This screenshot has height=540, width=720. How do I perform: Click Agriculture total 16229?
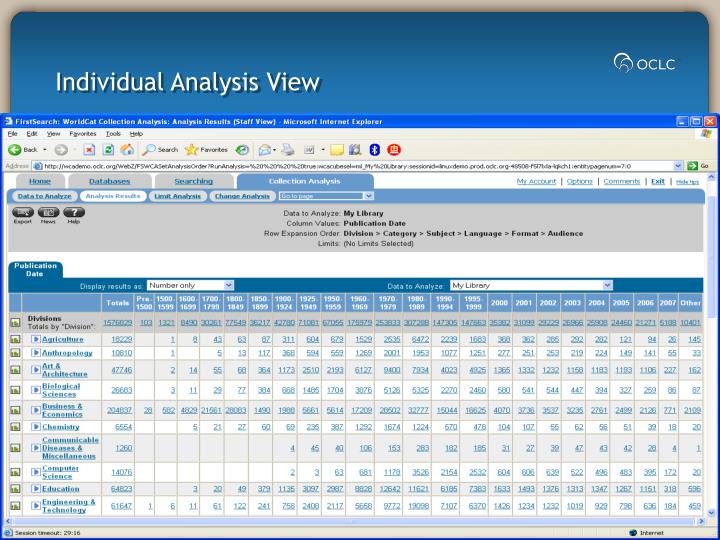[122, 339]
